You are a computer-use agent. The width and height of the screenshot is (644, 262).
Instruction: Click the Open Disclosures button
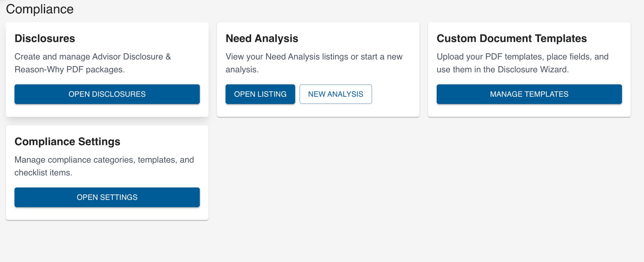tap(107, 94)
